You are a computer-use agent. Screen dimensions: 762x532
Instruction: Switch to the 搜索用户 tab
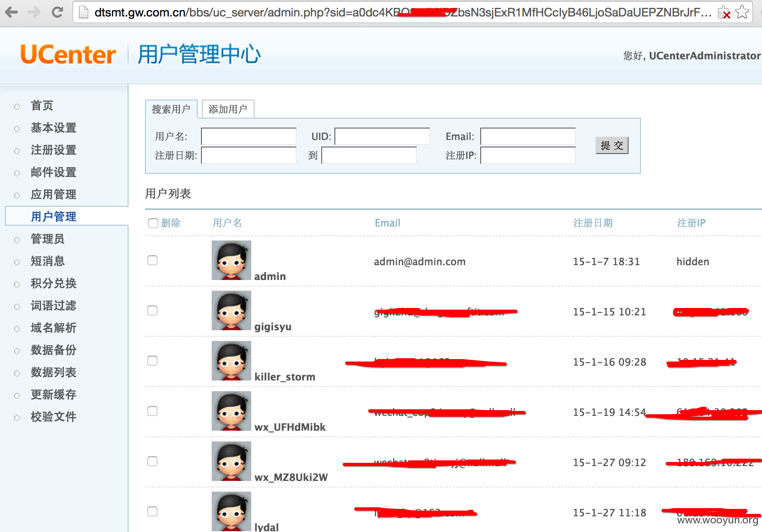click(x=171, y=109)
